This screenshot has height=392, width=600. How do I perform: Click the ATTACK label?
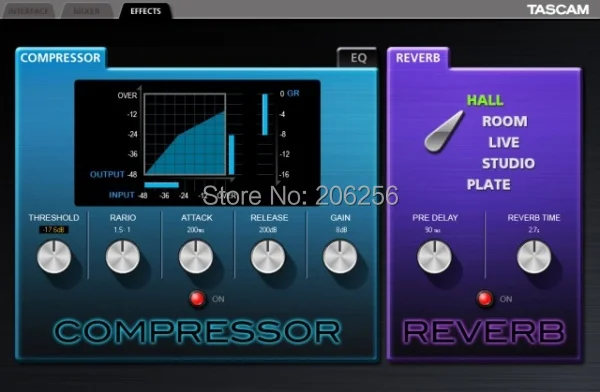(196, 217)
